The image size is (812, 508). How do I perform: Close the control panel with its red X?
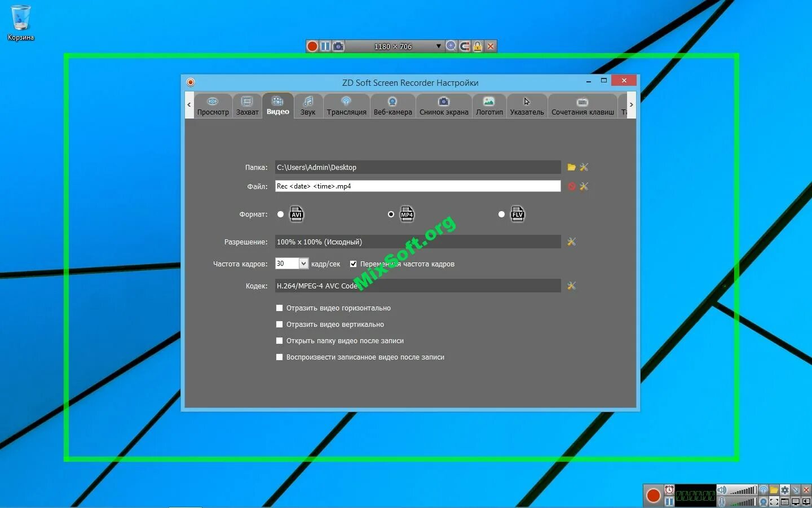[806, 490]
